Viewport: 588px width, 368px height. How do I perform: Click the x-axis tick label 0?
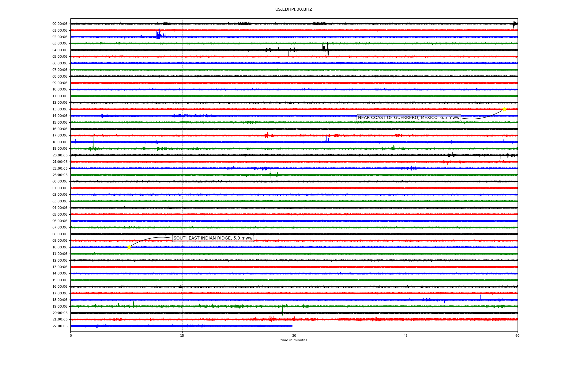tap(71, 335)
